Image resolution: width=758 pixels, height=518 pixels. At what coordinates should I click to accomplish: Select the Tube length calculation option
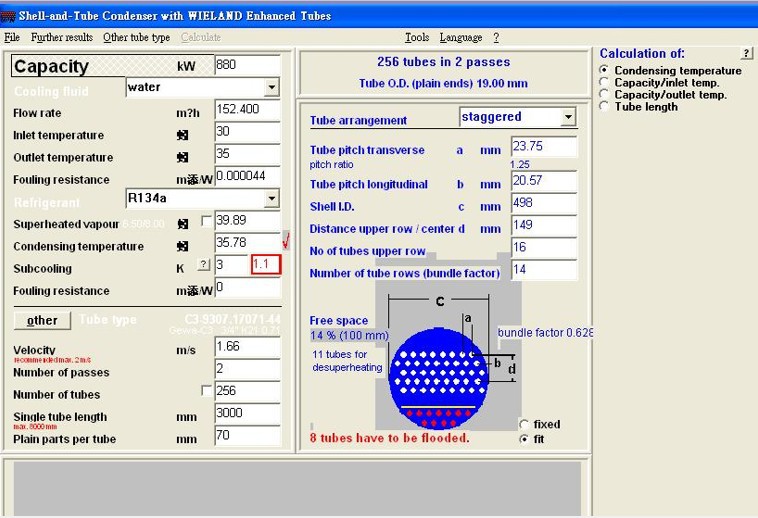pos(604,106)
